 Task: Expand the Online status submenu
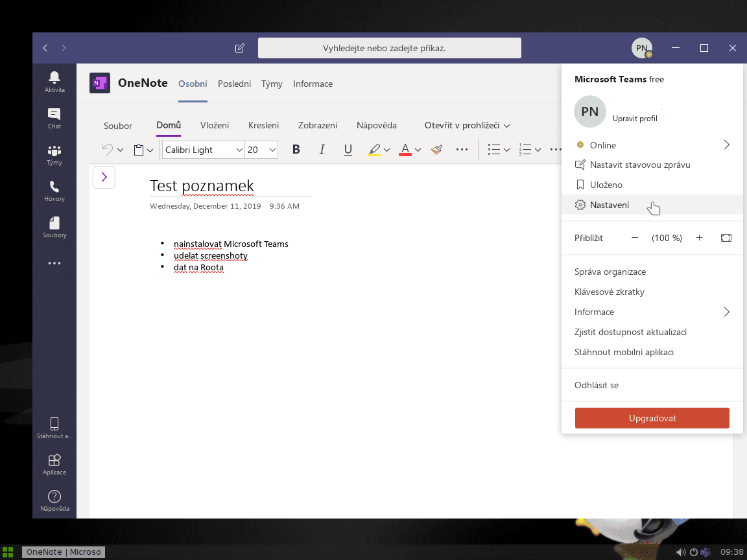pyautogui.click(x=726, y=145)
